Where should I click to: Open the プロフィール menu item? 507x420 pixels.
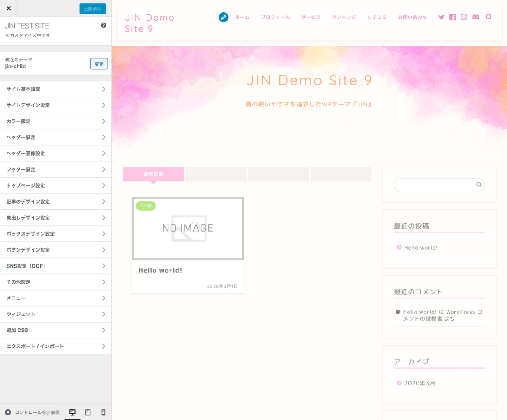tap(275, 17)
